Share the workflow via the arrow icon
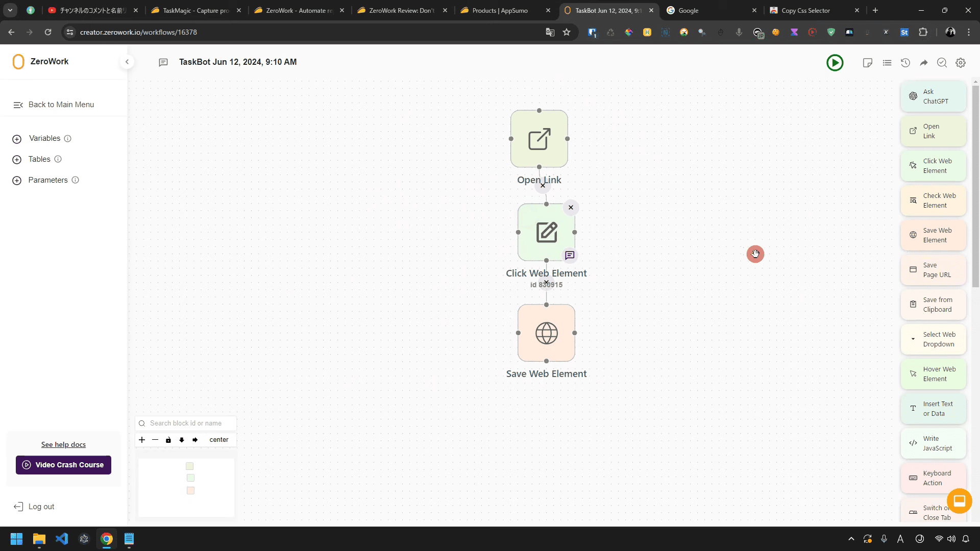 pos(923,62)
